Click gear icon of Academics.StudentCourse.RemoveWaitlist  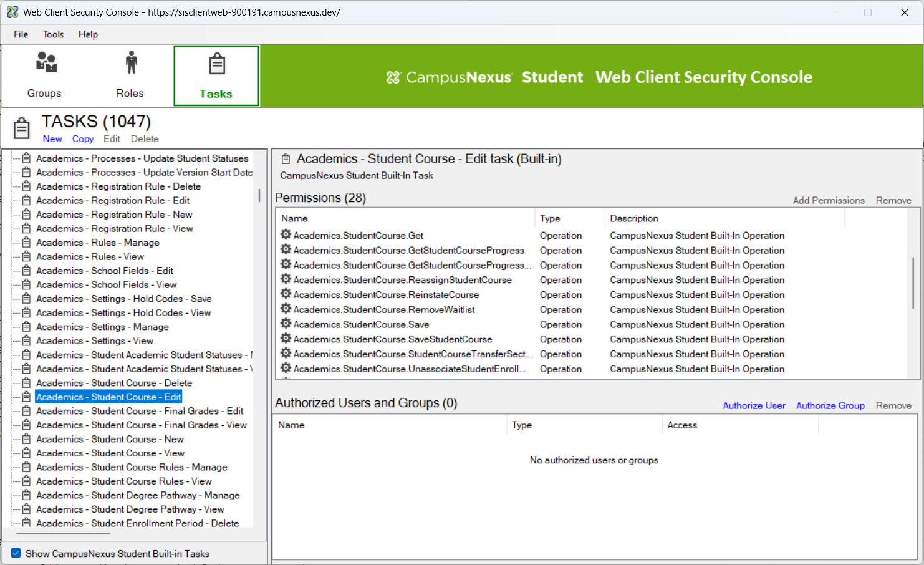286,309
